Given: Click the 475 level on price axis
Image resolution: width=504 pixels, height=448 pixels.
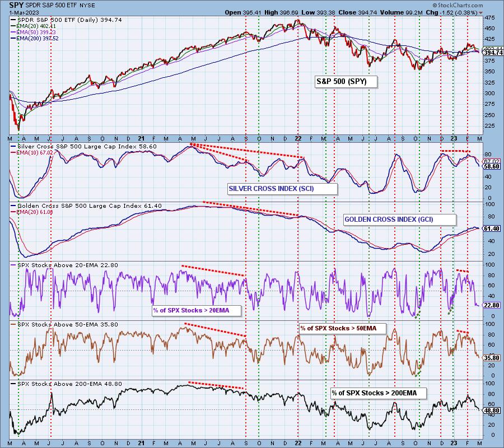Looking at the screenshot, I should pos(489,17).
